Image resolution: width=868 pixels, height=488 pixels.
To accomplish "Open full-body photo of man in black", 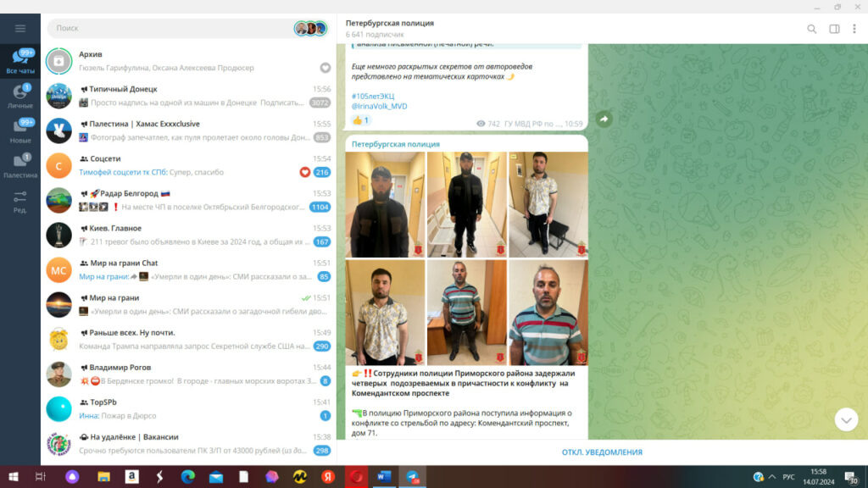I will (467, 205).
